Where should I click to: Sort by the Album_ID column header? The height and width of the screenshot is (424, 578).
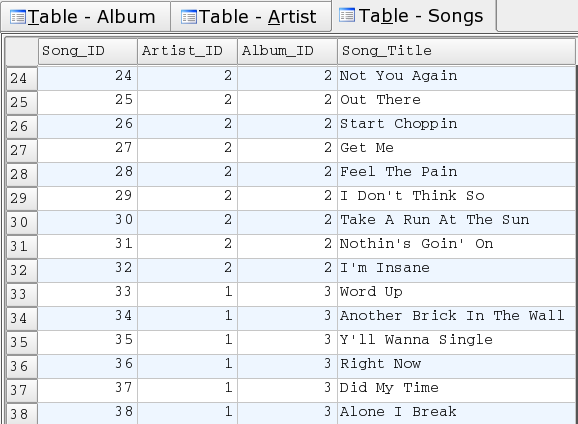[287, 51]
